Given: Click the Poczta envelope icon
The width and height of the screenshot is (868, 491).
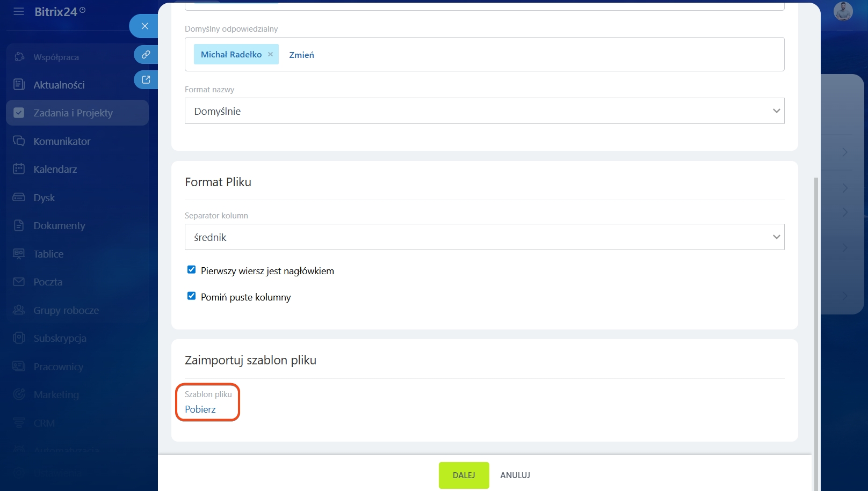Looking at the screenshot, I should click(19, 282).
